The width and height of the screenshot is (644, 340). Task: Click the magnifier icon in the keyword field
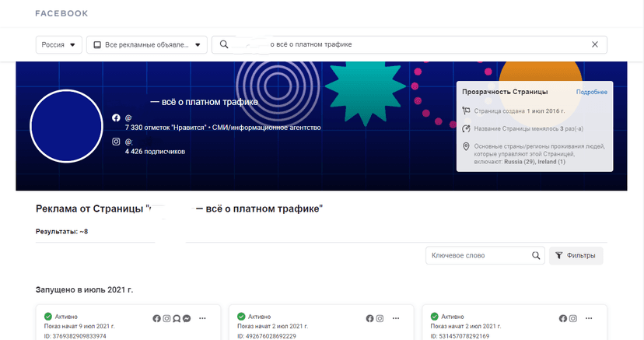click(536, 255)
